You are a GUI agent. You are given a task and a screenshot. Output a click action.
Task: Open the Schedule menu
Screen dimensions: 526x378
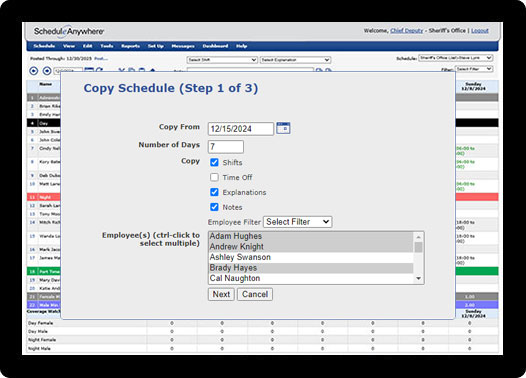point(44,46)
